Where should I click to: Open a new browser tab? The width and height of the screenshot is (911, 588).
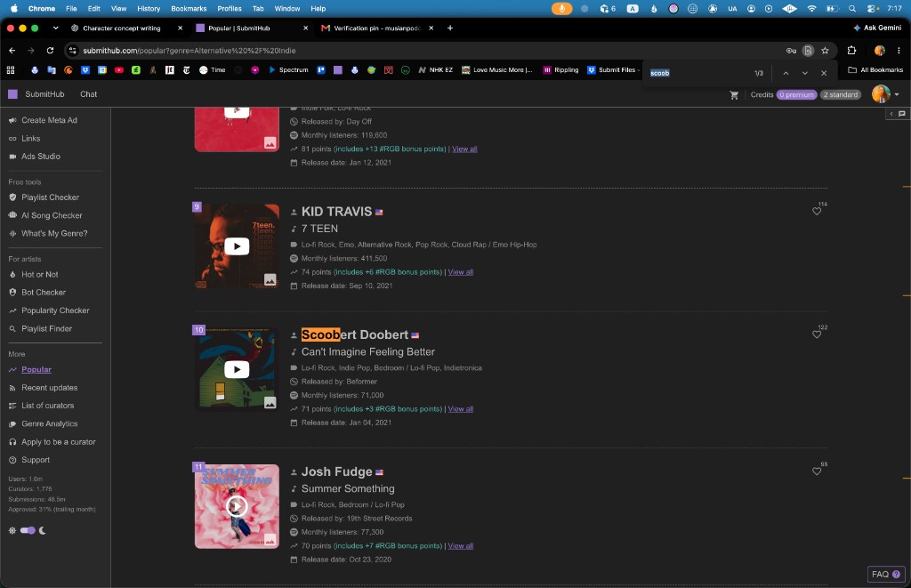click(x=449, y=28)
